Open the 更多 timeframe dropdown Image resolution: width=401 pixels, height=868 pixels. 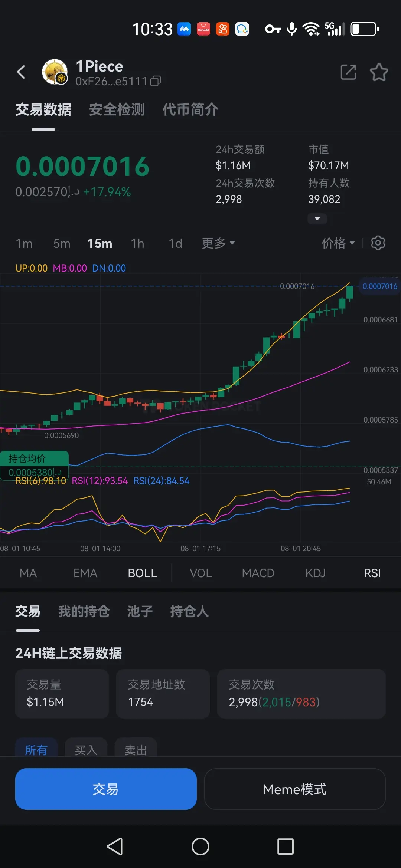tap(218, 243)
